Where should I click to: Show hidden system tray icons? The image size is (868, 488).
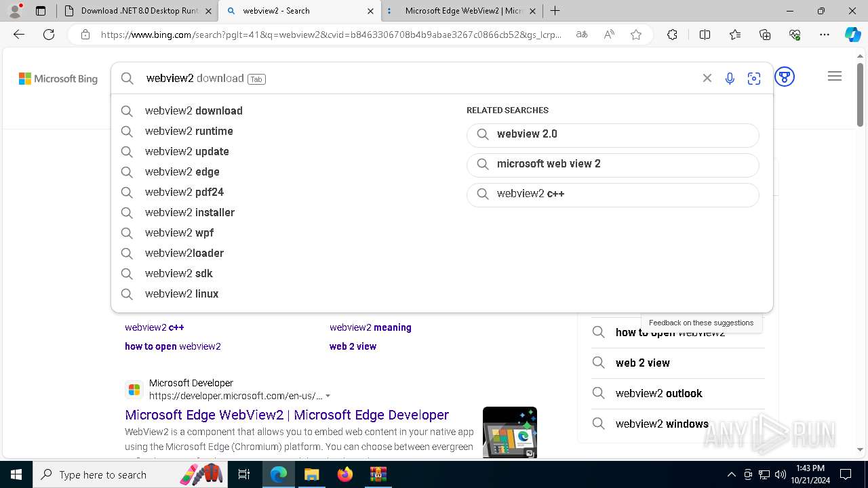tap(731, 474)
